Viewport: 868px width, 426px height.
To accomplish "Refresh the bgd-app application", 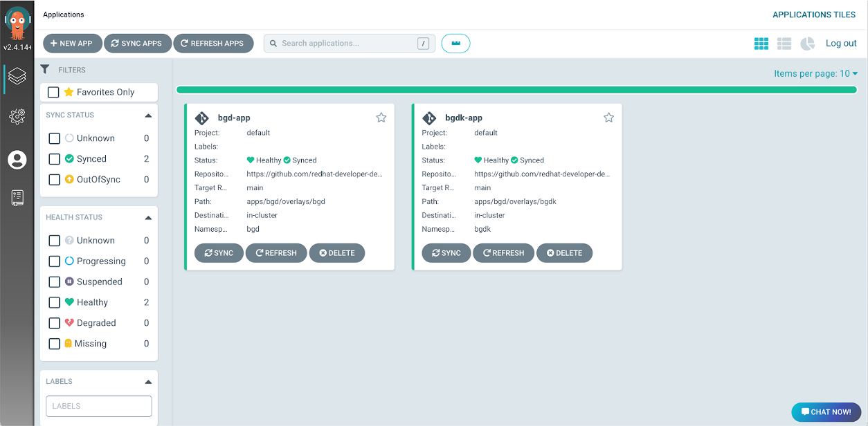I will coord(276,253).
